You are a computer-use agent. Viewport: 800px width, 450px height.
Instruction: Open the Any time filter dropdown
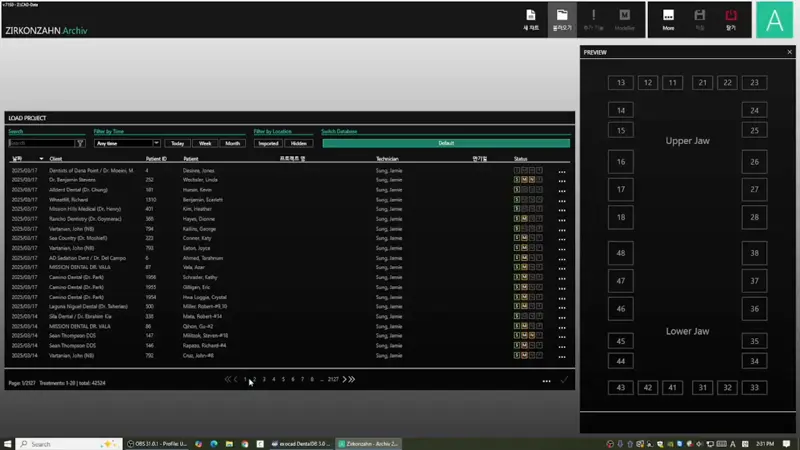click(x=127, y=143)
